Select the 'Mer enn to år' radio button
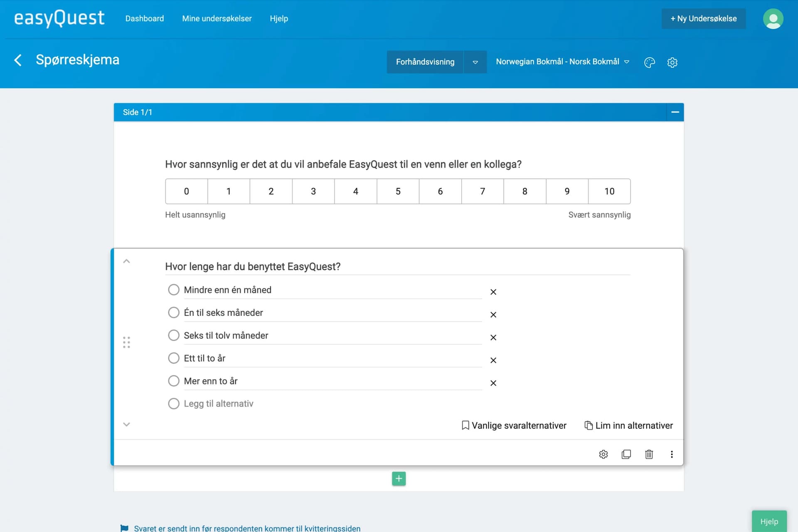Viewport: 798px width, 532px height. (x=173, y=381)
